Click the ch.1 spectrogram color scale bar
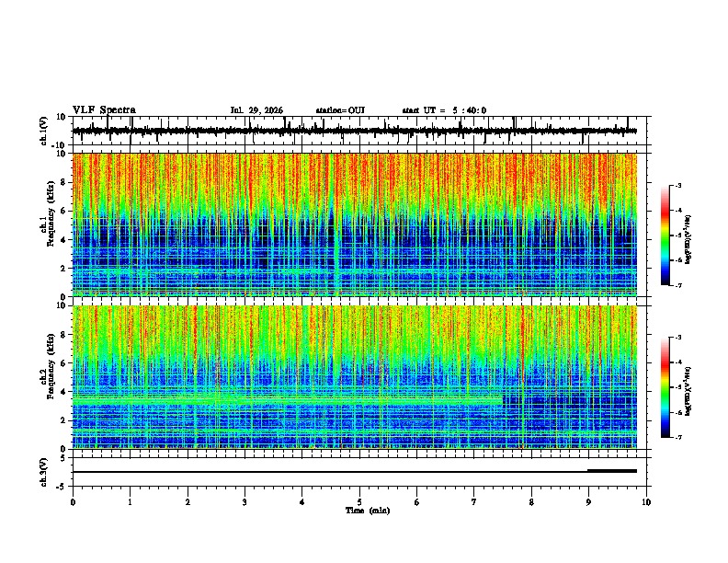 tap(665, 236)
